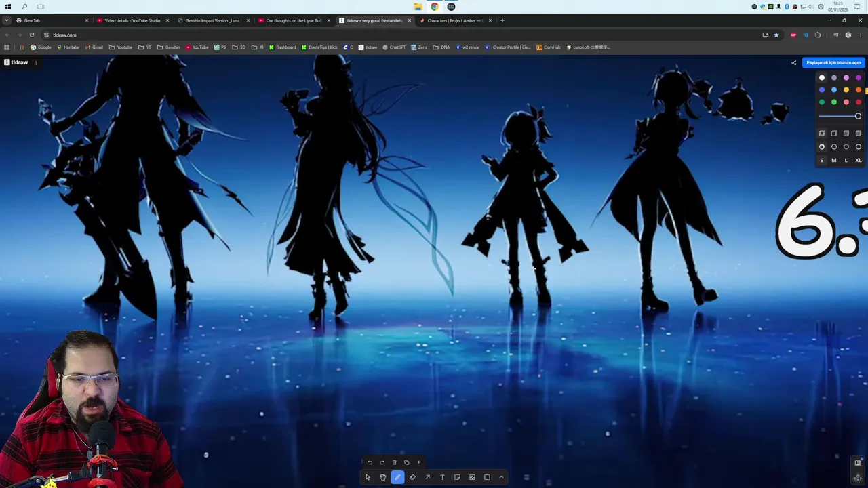Select the second dash style option
This screenshot has height=488, width=868.
(x=834, y=146)
